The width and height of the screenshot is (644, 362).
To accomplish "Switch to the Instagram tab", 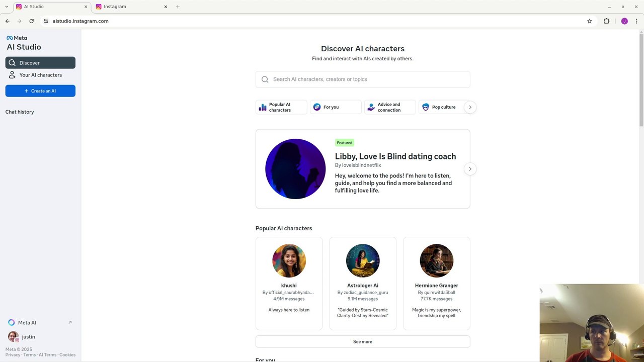I will tap(132, 7).
